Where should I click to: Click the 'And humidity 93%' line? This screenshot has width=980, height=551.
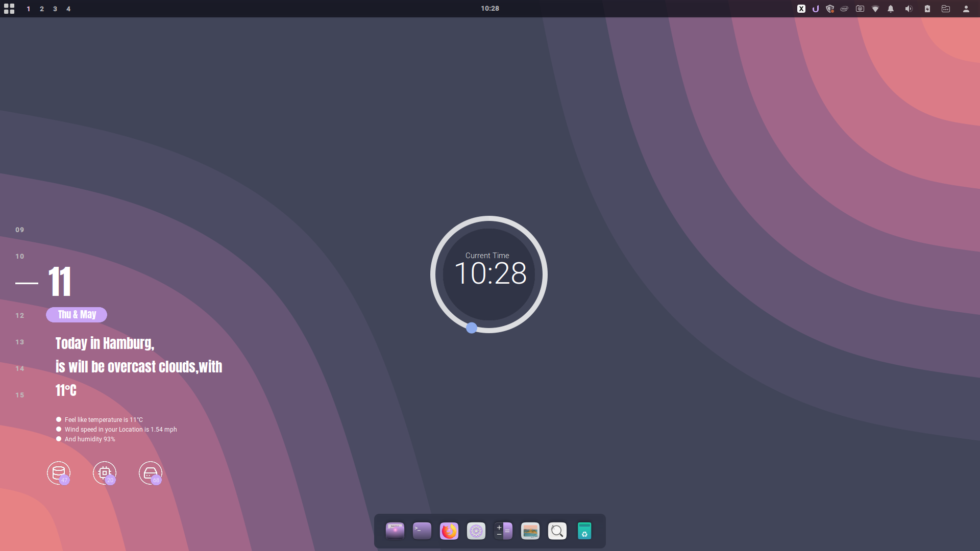(x=90, y=439)
